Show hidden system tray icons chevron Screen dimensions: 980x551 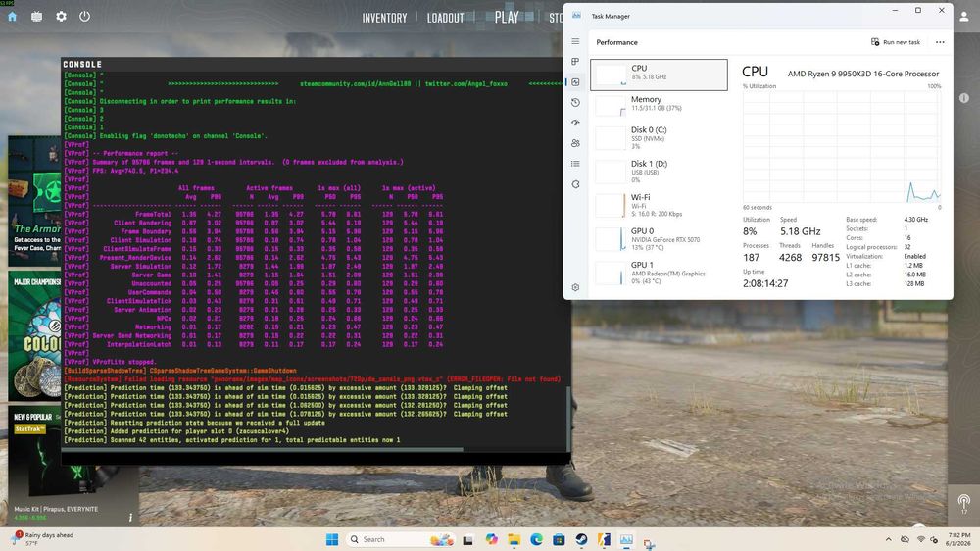pyautogui.click(x=888, y=540)
